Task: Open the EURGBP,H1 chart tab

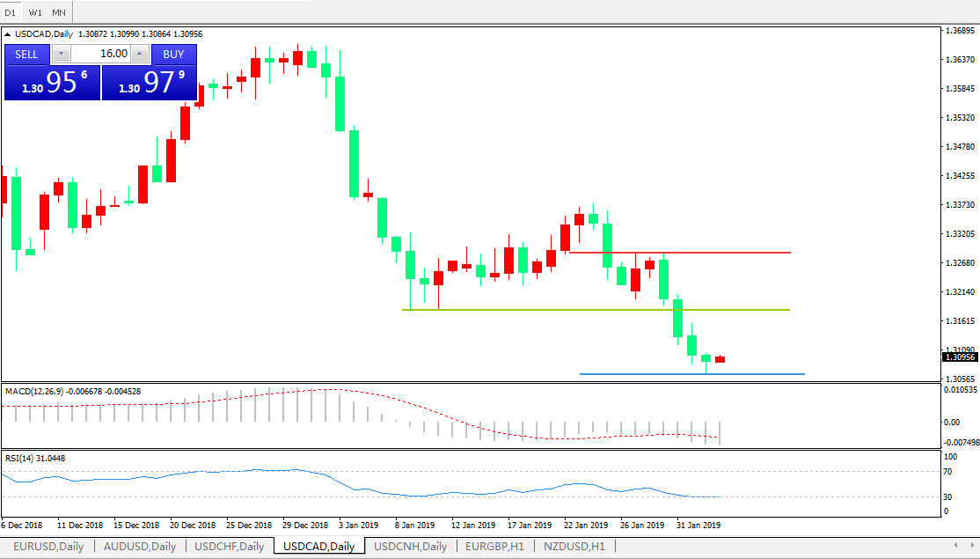Action: coord(494,547)
